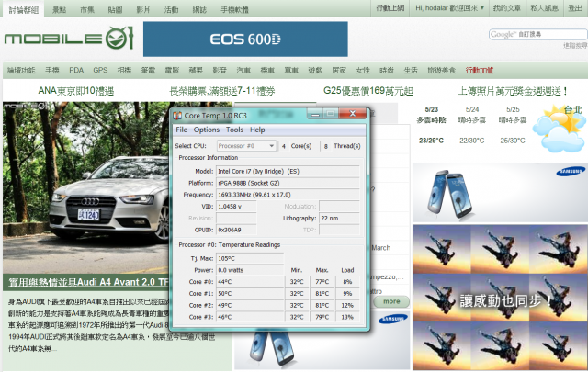Open the 時尚 category
This screenshot has height=372, width=588.
pos(387,70)
